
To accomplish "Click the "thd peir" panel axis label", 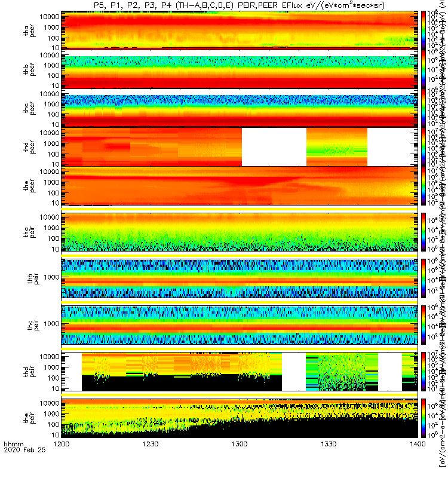I will (29, 372).
